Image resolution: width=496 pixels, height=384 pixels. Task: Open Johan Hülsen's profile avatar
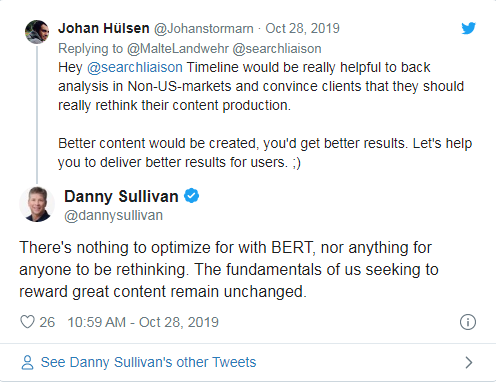pos(37,32)
